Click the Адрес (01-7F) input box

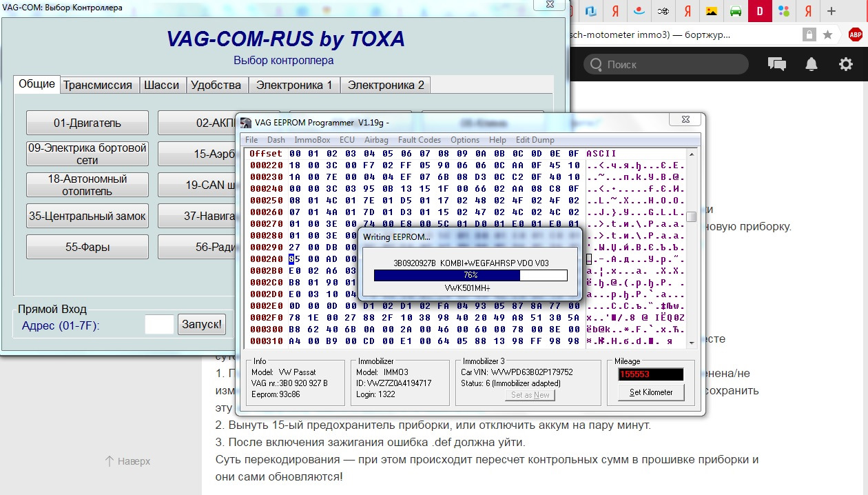[x=159, y=325]
